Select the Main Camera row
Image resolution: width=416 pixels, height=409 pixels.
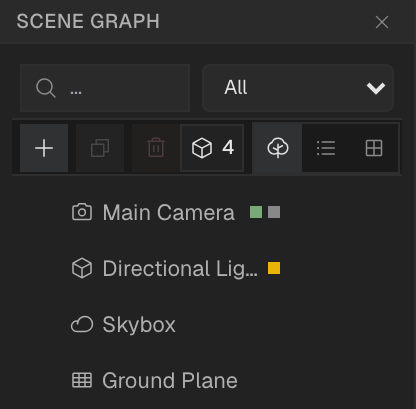click(x=208, y=212)
